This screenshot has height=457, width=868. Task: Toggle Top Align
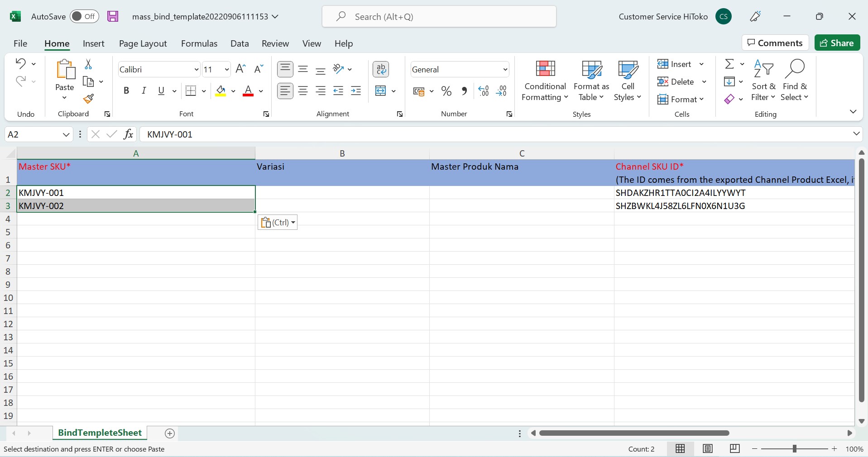(x=285, y=69)
